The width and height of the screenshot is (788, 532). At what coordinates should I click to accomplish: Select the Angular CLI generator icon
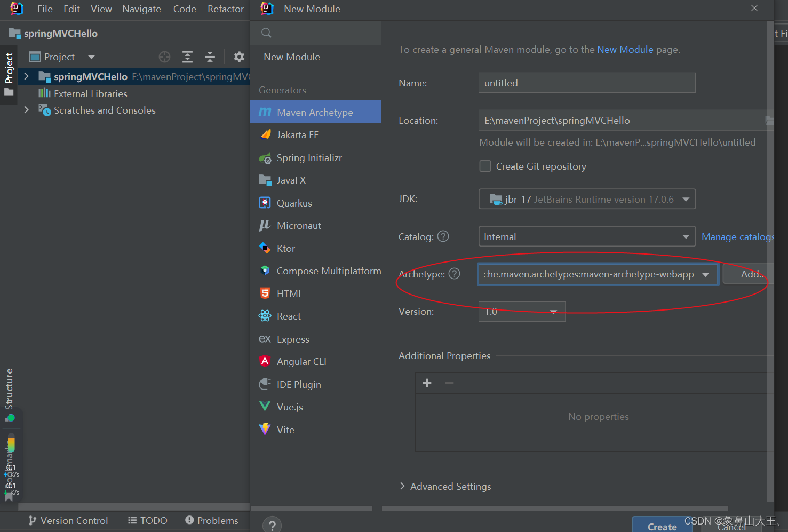pyautogui.click(x=265, y=361)
